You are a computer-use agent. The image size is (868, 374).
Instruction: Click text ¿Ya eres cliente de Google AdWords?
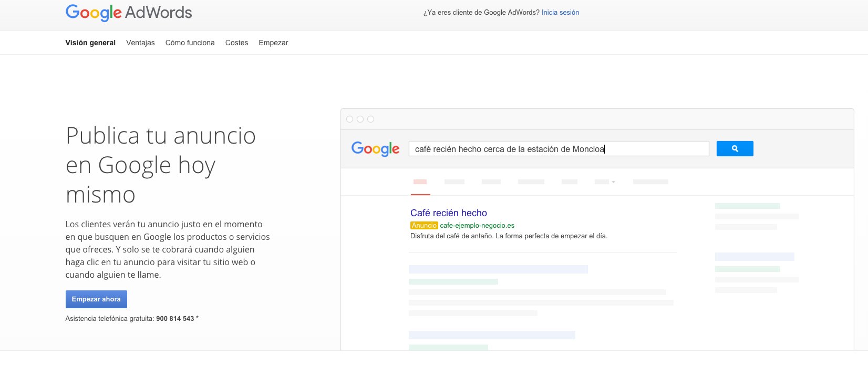pyautogui.click(x=481, y=13)
